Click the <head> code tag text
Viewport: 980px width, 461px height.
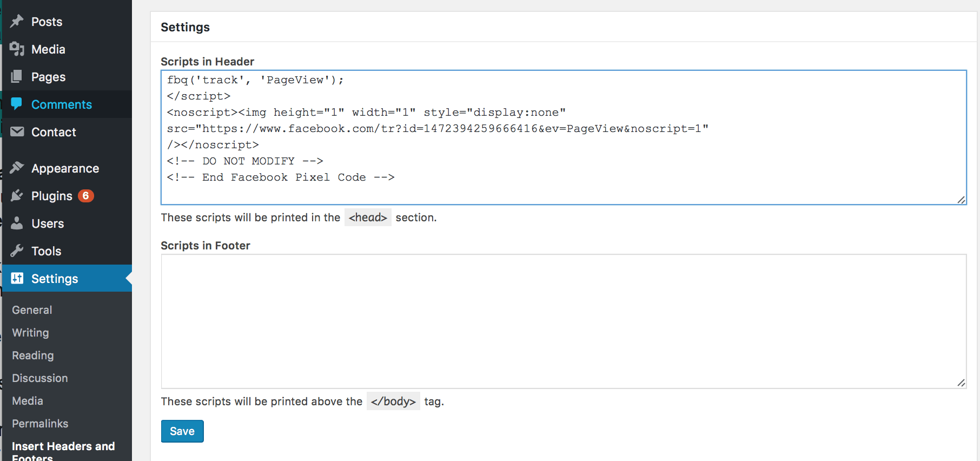tap(368, 218)
